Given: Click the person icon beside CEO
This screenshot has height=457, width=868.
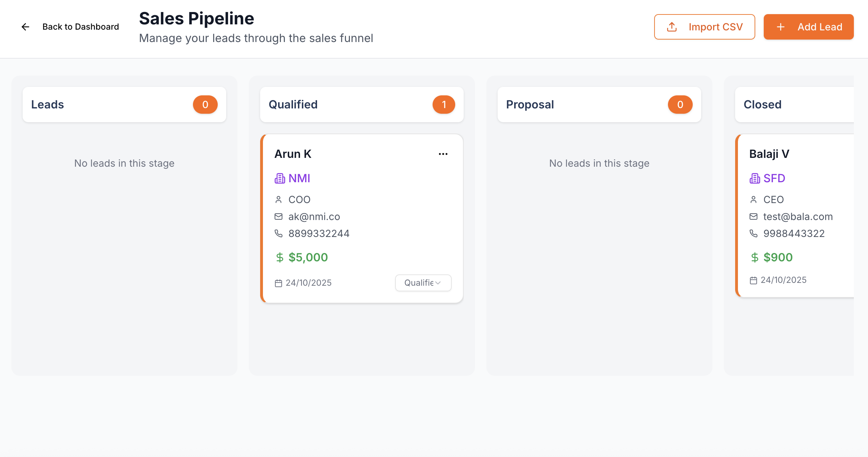Looking at the screenshot, I should 753,200.
